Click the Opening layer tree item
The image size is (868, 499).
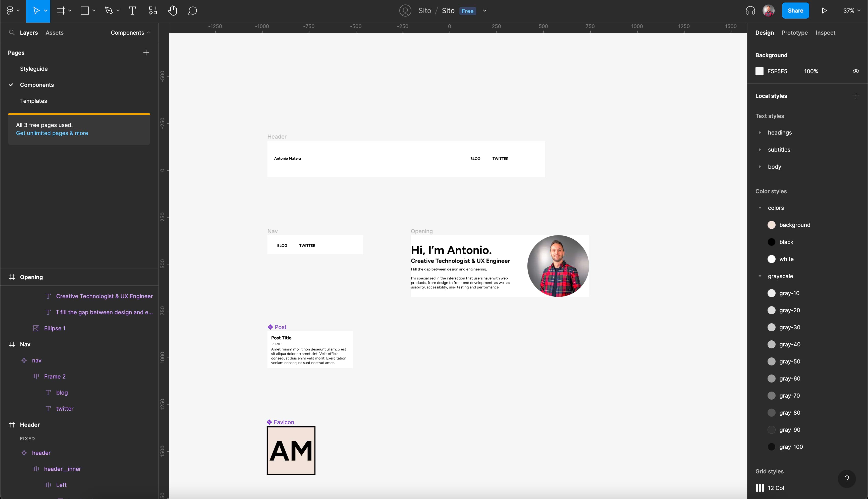pyautogui.click(x=31, y=277)
